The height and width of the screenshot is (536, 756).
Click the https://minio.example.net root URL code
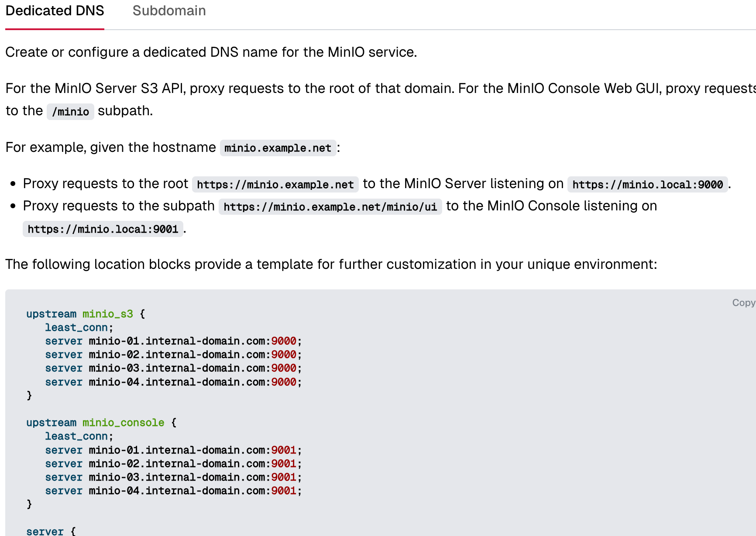275,185
